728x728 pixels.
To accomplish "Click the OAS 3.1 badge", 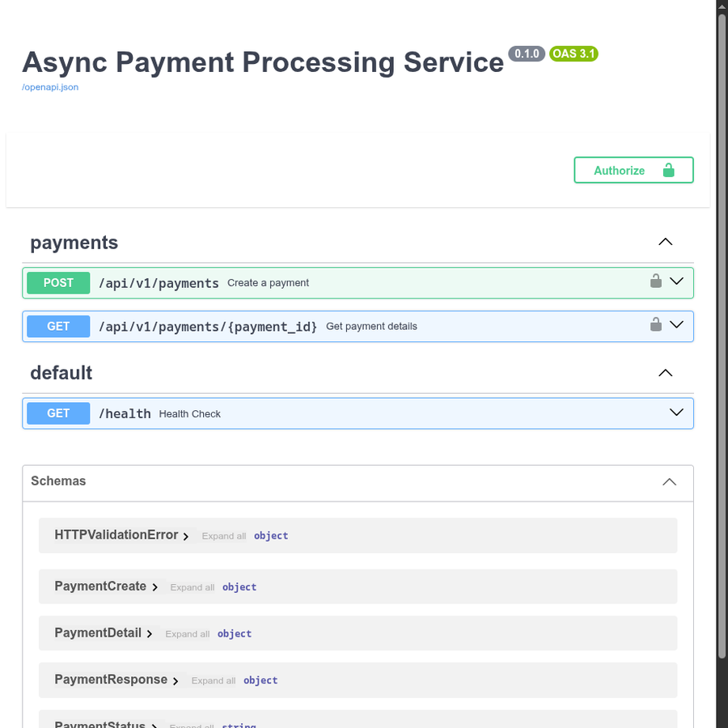I will pos(574,54).
